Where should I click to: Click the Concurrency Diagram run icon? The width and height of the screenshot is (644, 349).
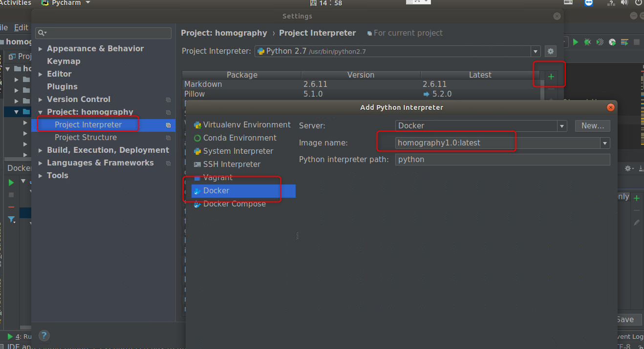pyautogui.click(x=624, y=42)
